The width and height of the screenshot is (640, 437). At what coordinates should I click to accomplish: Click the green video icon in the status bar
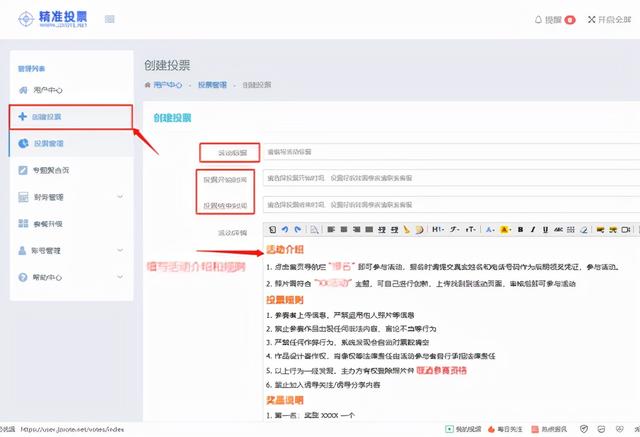click(x=449, y=429)
